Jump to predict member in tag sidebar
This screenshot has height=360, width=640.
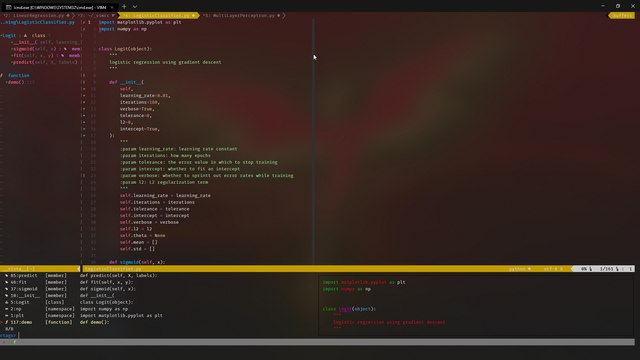click(23, 62)
